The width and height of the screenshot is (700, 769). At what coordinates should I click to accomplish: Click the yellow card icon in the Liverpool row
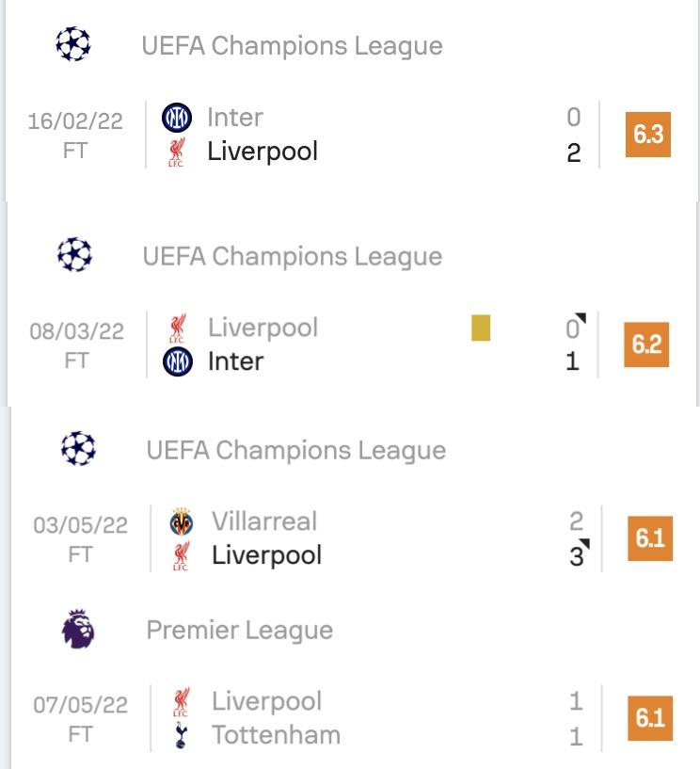(481, 328)
